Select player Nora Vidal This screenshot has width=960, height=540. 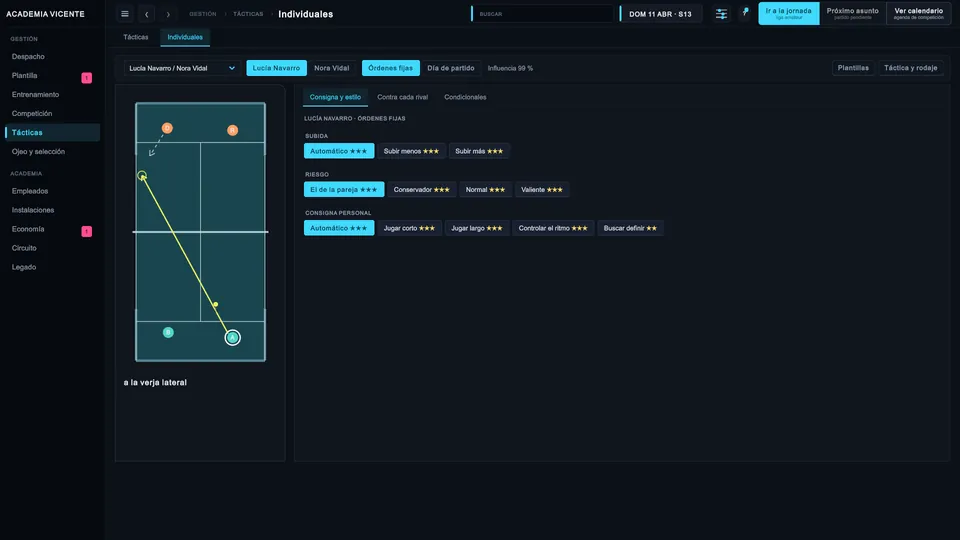332,68
